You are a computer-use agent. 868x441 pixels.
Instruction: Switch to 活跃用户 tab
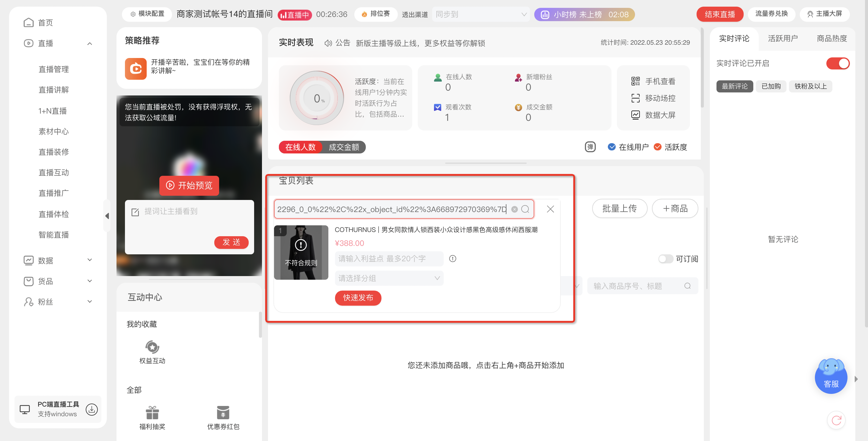point(782,38)
